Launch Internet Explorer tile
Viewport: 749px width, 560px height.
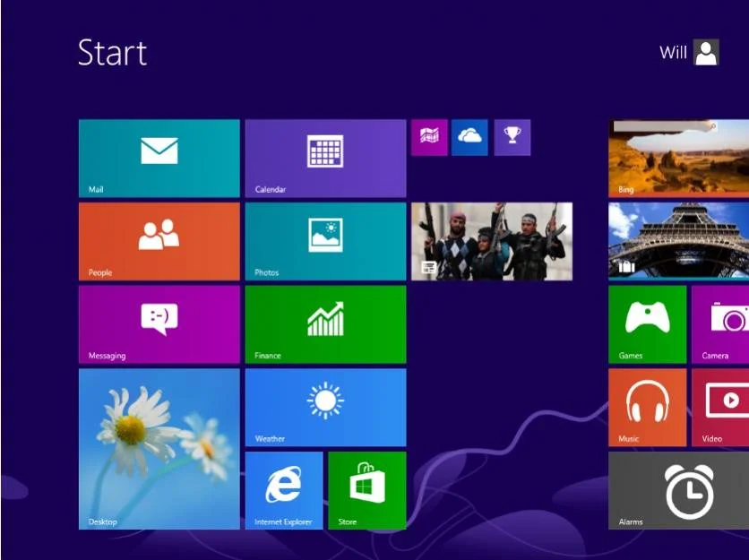tap(284, 490)
